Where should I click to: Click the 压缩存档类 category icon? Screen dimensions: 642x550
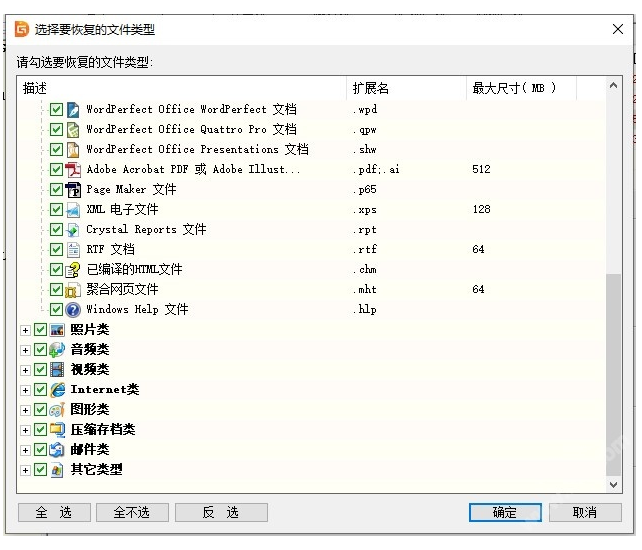tap(57, 430)
